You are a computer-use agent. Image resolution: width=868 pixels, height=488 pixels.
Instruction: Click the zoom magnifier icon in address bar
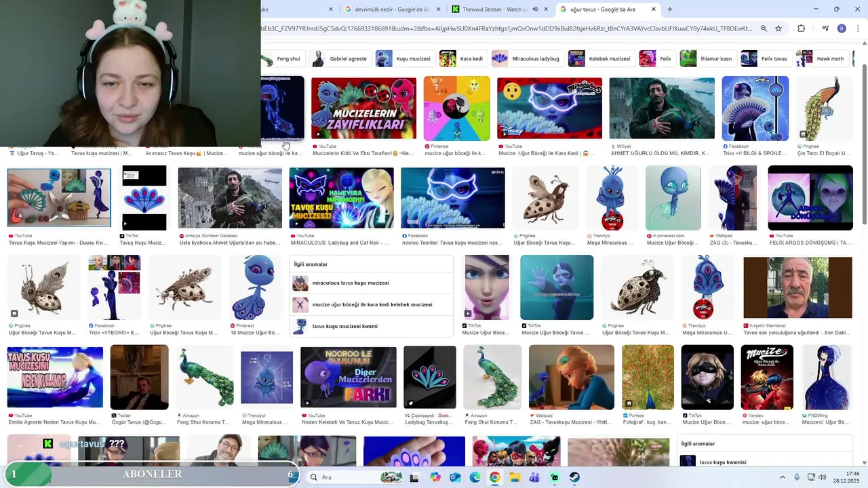pos(764,28)
